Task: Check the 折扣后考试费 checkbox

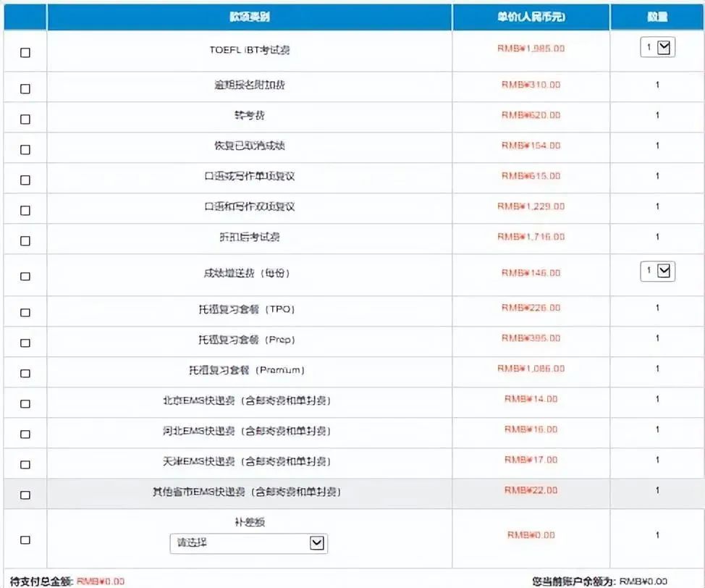Action: [25, 240]
